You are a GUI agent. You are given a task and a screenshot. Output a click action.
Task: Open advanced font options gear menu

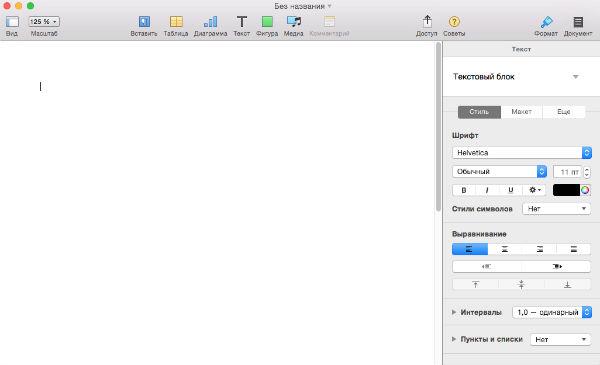pos(535,190)
